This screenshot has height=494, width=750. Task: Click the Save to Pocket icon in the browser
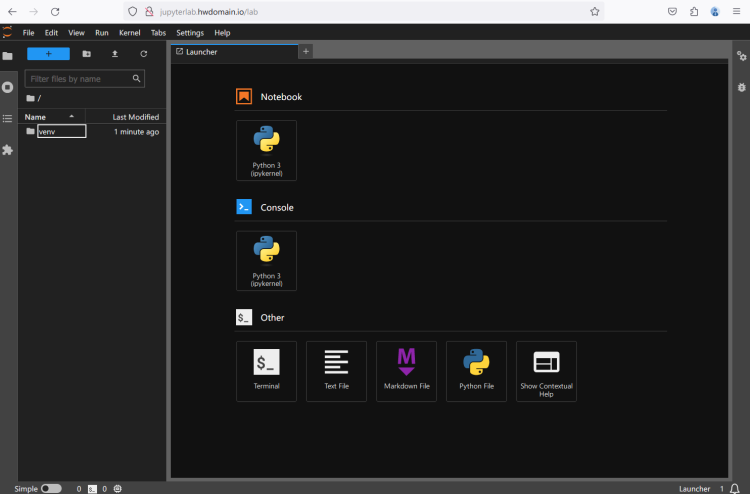tap(673, 11)
